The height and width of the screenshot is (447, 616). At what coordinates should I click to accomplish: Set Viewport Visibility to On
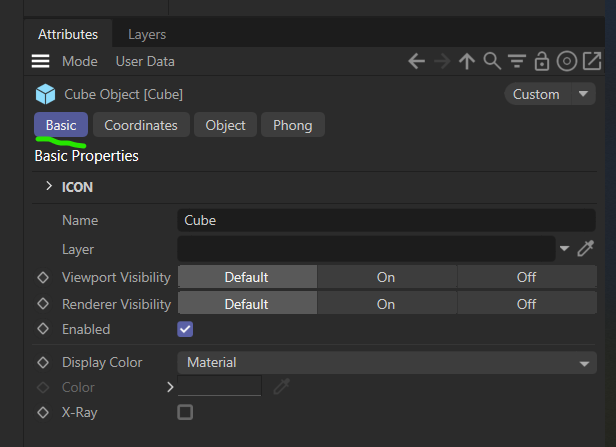386,277
